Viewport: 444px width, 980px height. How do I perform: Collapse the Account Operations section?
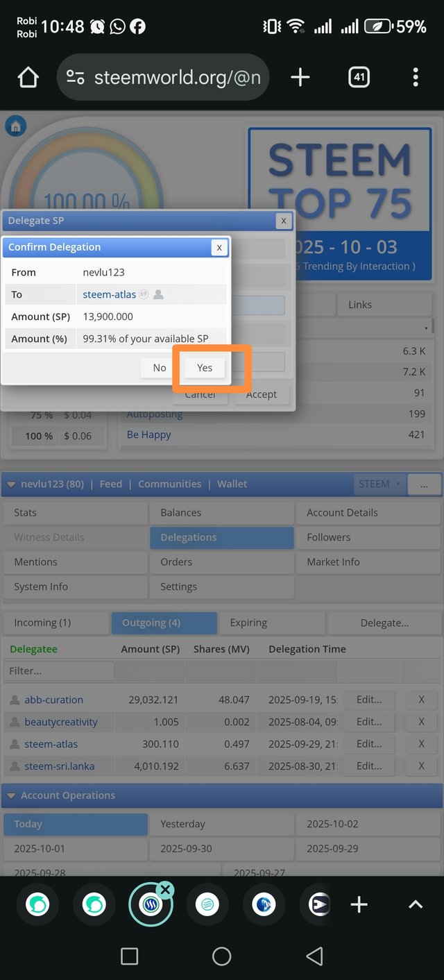point(10,795)
